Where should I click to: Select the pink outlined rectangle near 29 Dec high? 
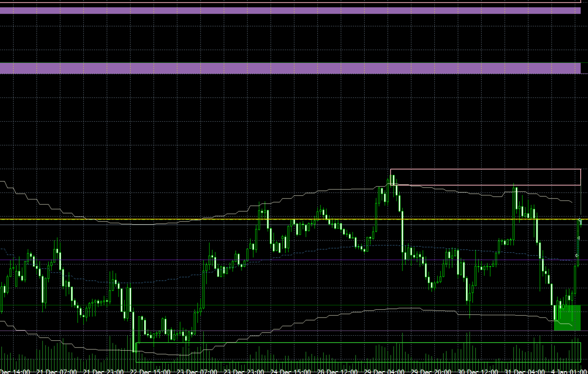[485, 177]
